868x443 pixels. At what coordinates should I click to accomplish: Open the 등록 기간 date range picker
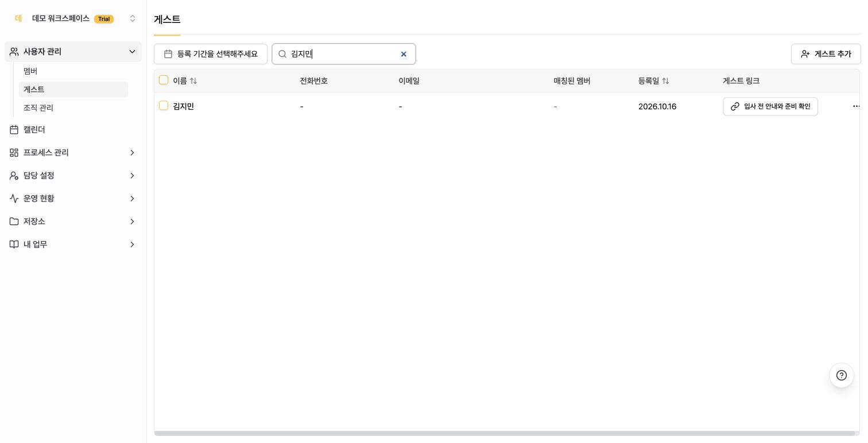pos(211,54)
